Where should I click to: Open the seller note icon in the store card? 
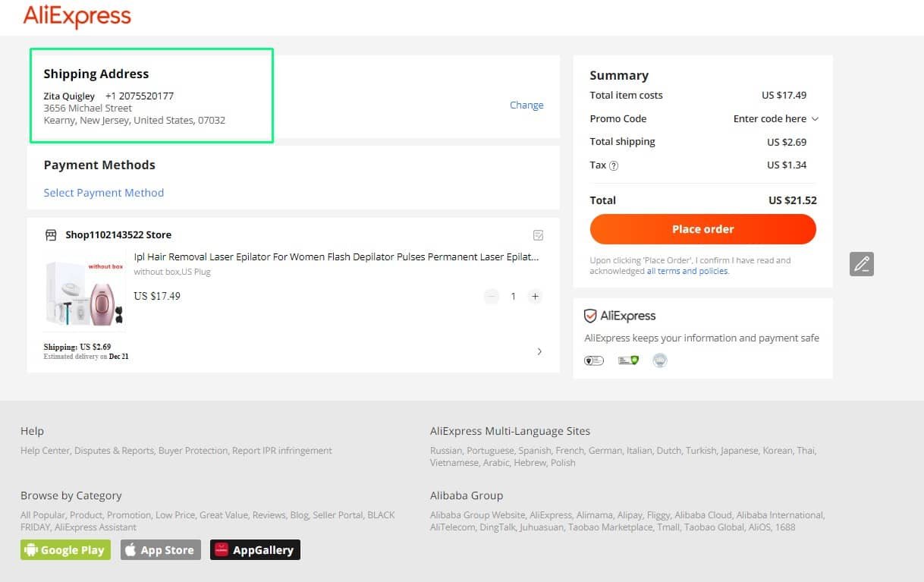click(538, 235)
